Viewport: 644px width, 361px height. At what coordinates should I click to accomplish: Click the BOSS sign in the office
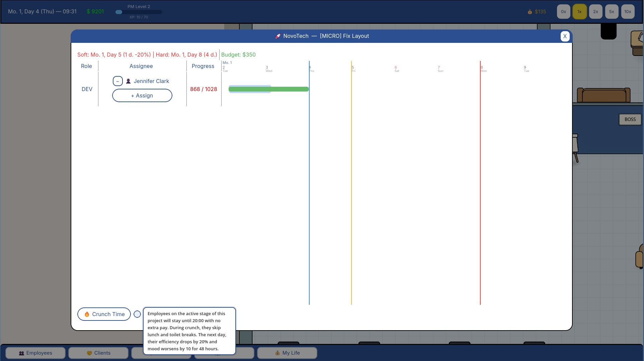630,120
